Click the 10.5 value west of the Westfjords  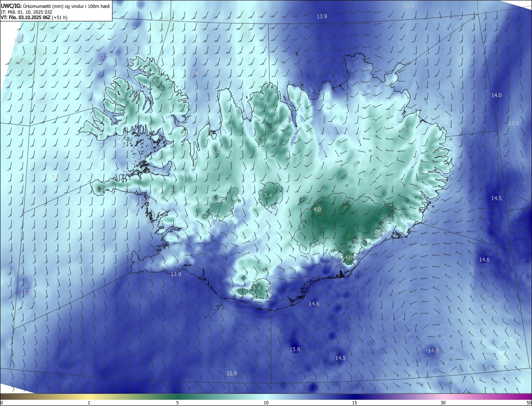pos(41,101)
